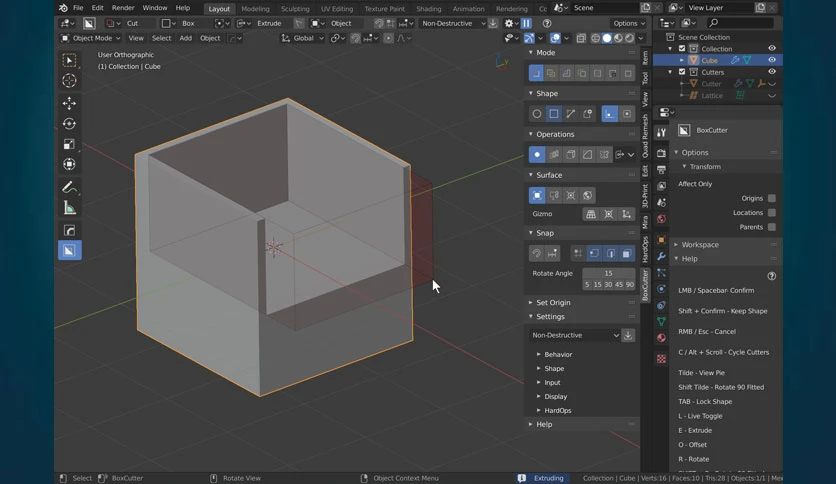Viewport: 836px width, 484px height.
Task: Select the Cube item in outliner
Action: pyautogui.click(x=709, y=60)
